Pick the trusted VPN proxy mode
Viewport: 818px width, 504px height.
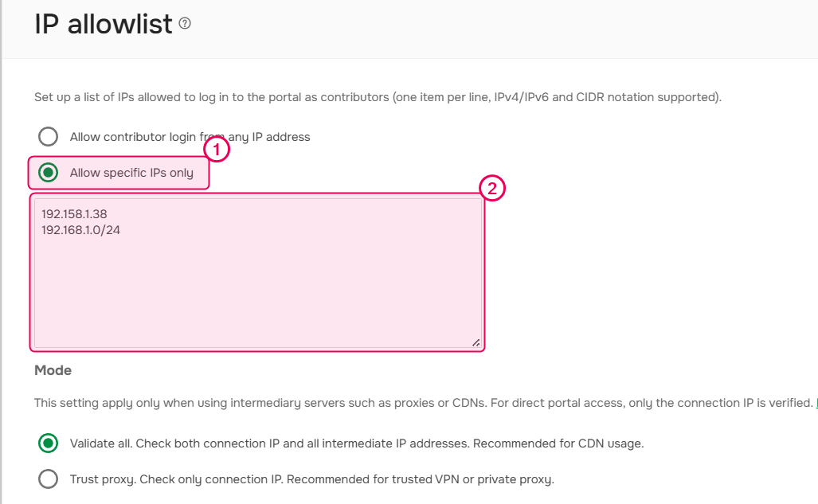click(47, 479)
